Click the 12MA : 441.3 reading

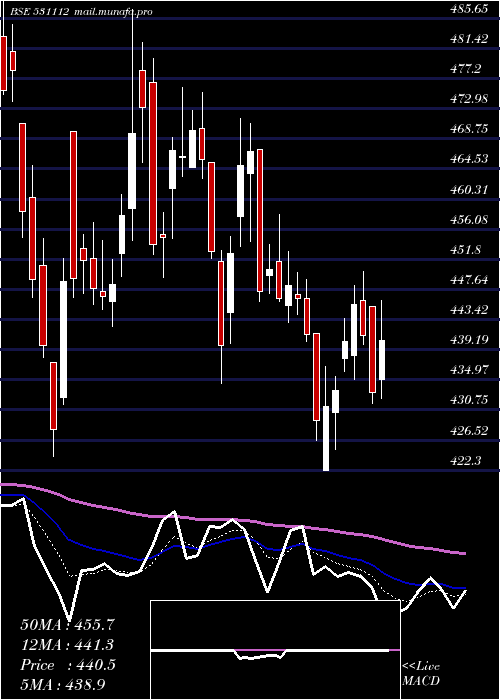67,645
